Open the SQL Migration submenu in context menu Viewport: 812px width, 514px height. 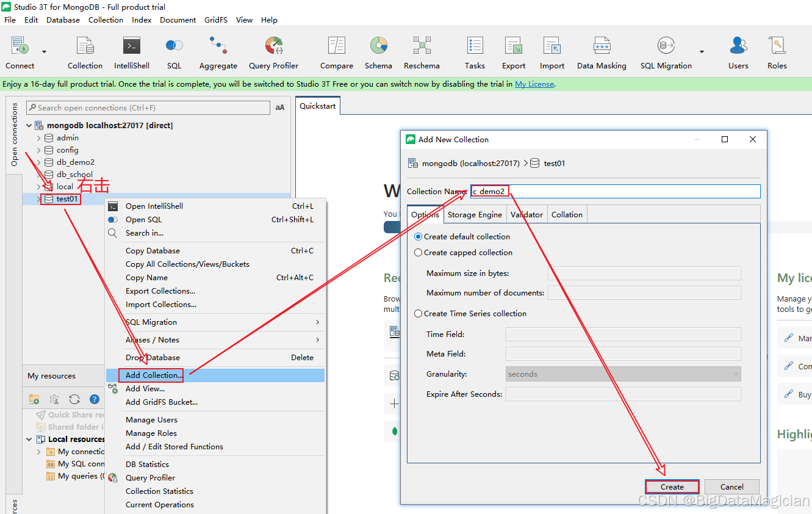[215, 322]
